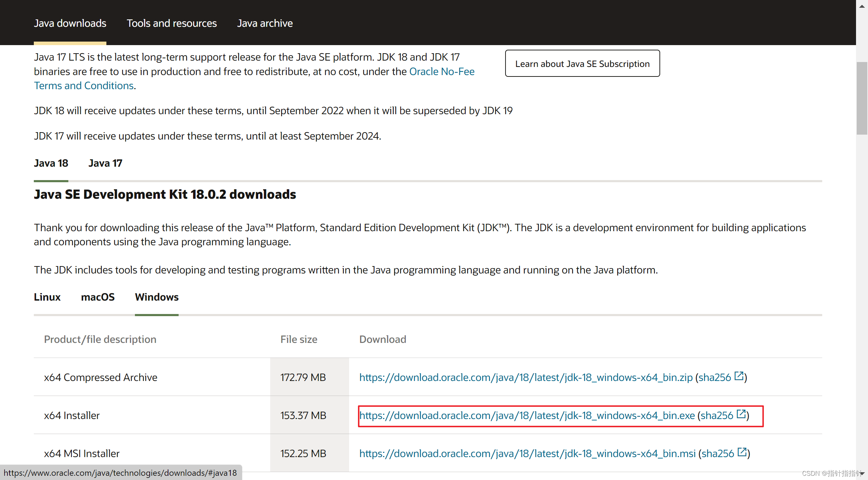The image size is (868, 480).
Task: Switch to Linux downloads tab
Action: click(47, 297)
